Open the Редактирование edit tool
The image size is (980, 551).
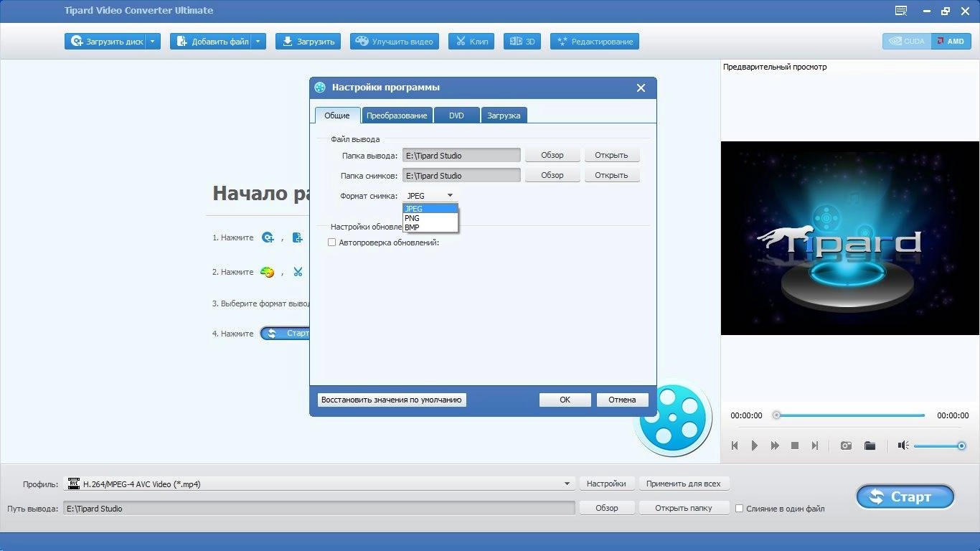594,42
